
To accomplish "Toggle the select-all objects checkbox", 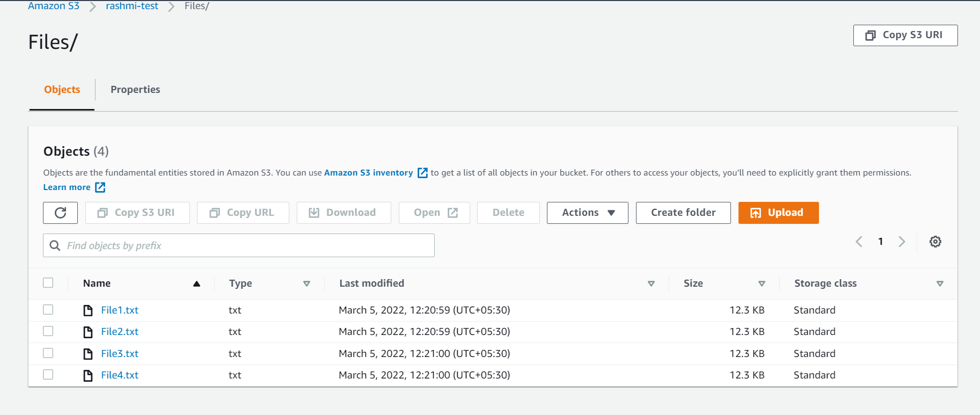I will coord(48,283).
